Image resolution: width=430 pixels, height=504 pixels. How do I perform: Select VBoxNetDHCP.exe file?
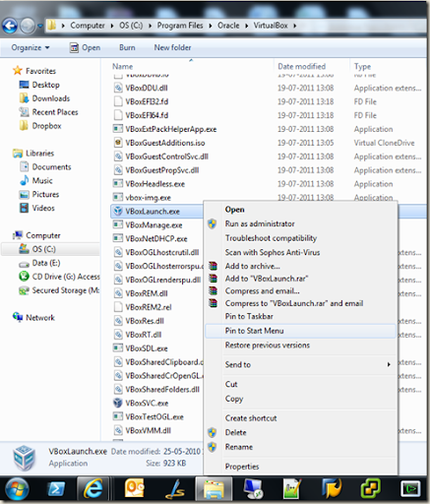point(156,239)
